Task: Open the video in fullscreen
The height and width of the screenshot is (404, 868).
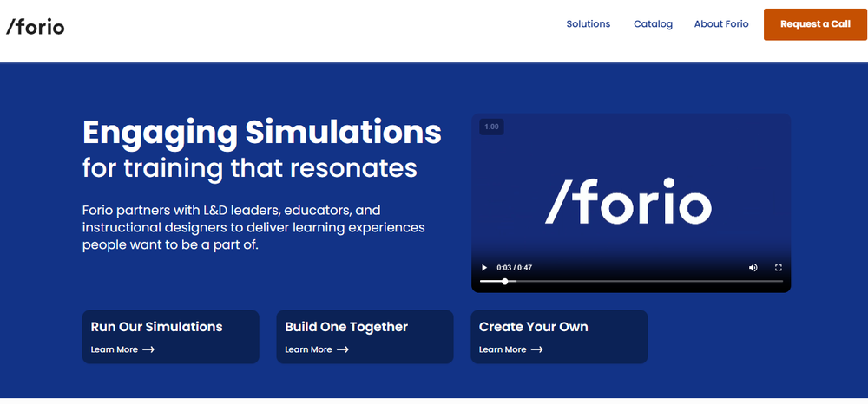Action: pyautogui.click(x=779, y=268)
